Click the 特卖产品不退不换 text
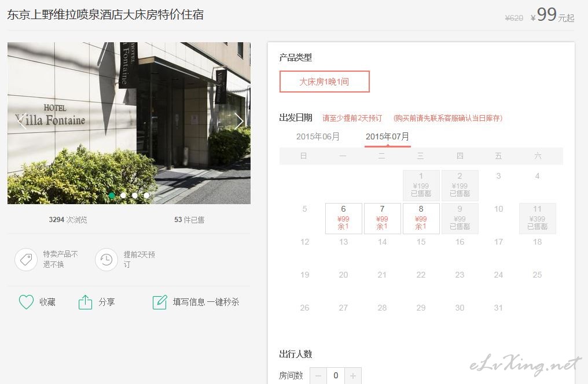This screenshot has height=384, width=588. pyautogui.click(x=60, y=259)
